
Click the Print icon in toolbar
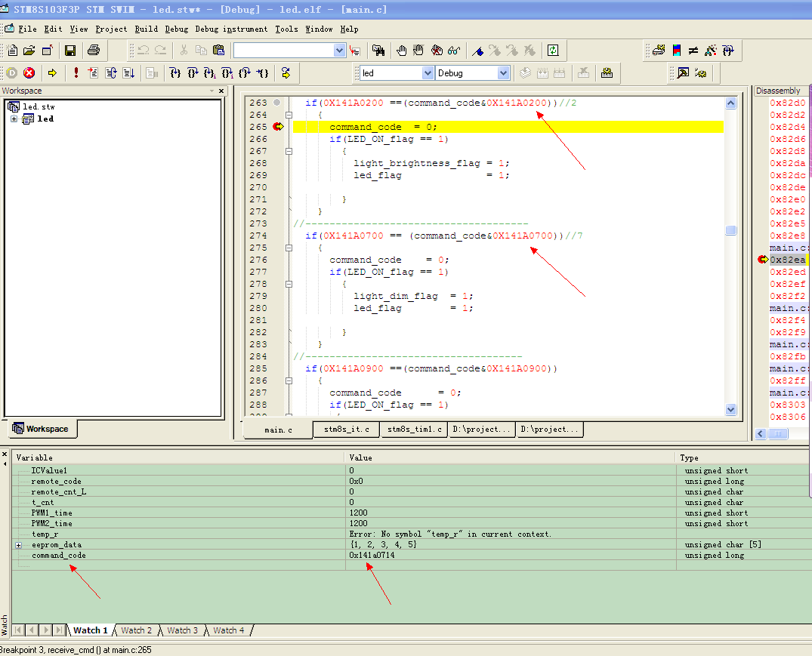click(x=94, y=50)
